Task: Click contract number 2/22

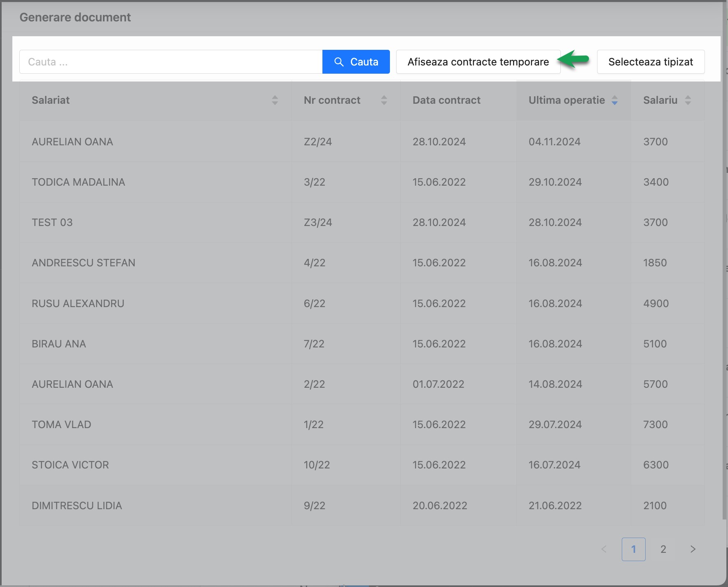Action: (314, 384)
